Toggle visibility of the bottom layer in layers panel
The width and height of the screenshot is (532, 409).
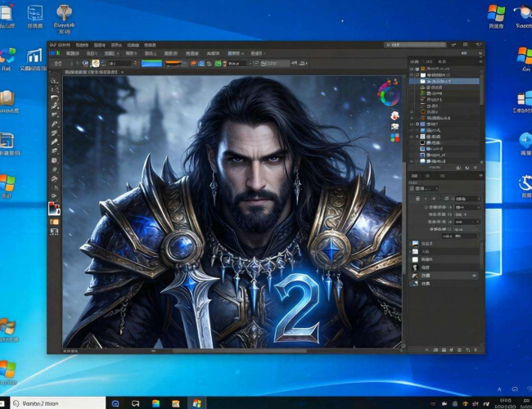point(412,161)
